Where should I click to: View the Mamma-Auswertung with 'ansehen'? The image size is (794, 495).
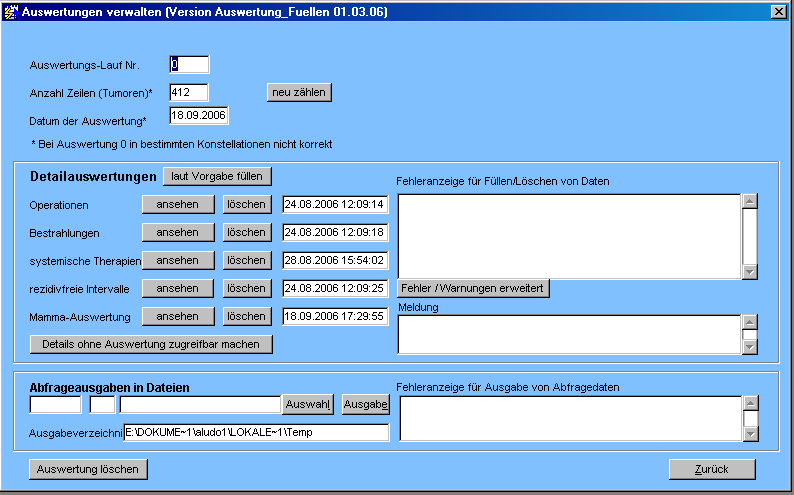tap(178, 316)
